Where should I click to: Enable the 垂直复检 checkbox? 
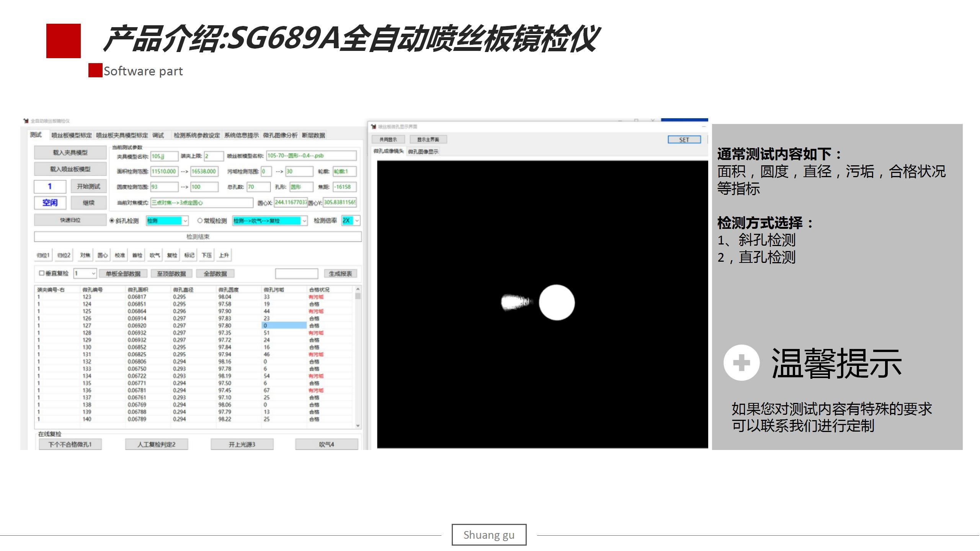point(42,273)
